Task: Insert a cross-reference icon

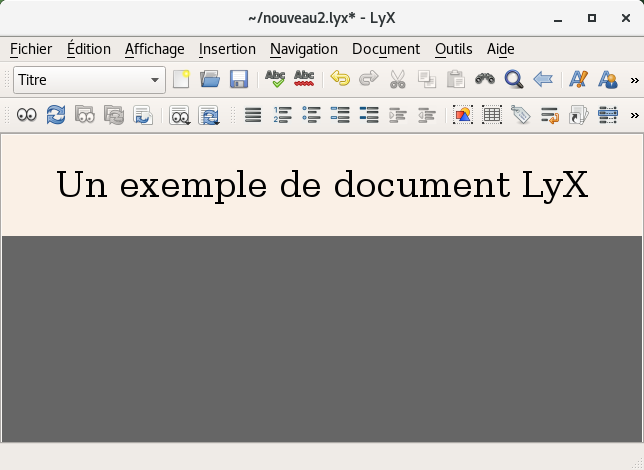Action: (550, 115)
